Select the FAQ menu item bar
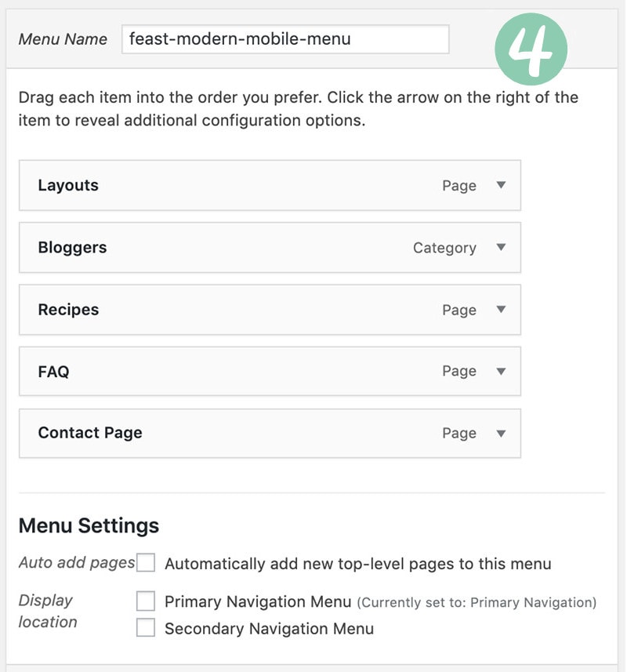627x672 pixels. click(x=270, y=371)
